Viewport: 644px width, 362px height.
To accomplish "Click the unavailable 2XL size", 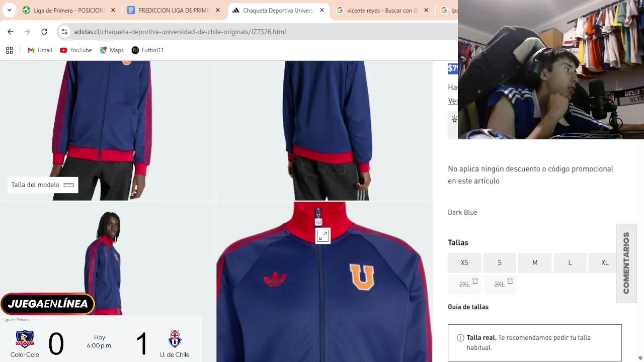I will click(x=464, y=284).
